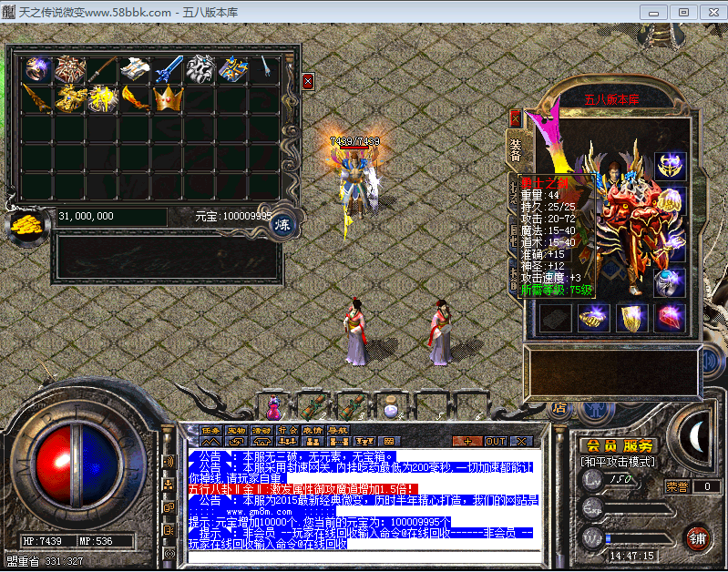Pick the golden dragon helmet item
This screenshot has width=728, height=572.
pyautogui.click(x=69, y=98)
